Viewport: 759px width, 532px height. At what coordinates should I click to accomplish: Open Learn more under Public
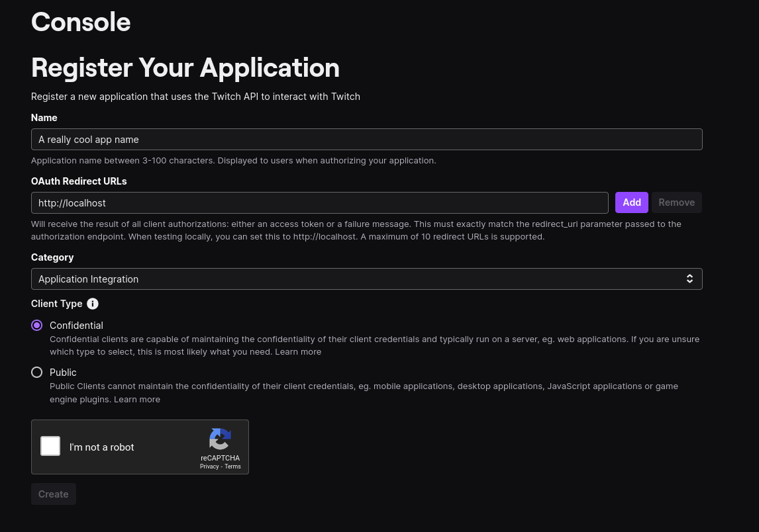pos(137,400)
